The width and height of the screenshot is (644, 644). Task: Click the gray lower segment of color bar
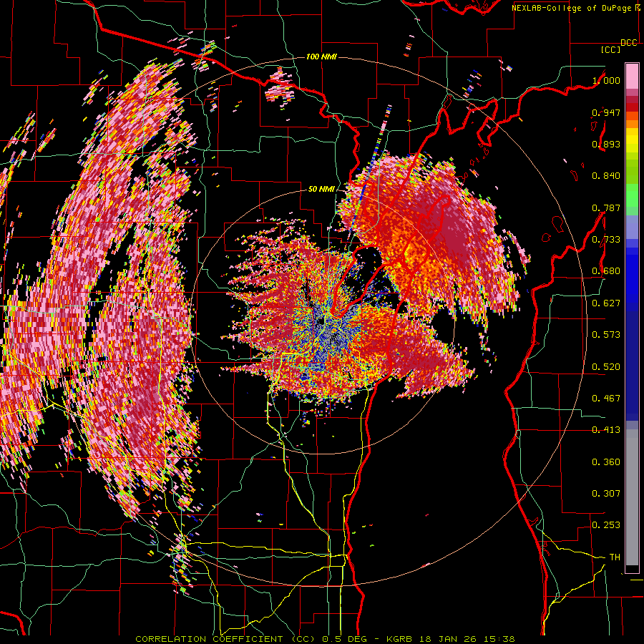pyautogui.click(x=632, y=497)
